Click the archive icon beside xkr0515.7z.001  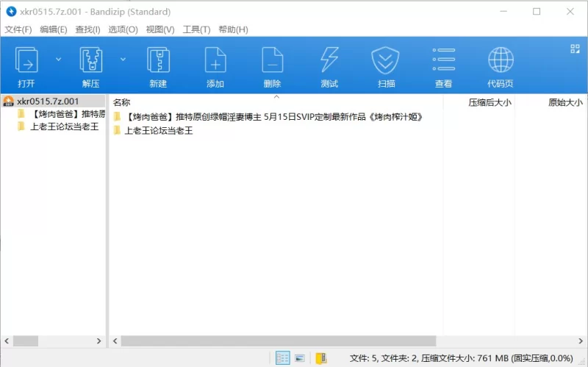(x=8, y=101)
